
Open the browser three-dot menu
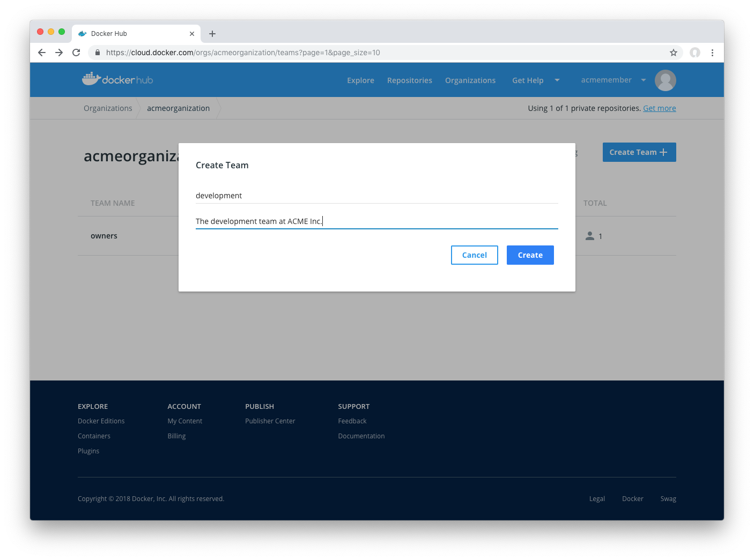(713, 53)
